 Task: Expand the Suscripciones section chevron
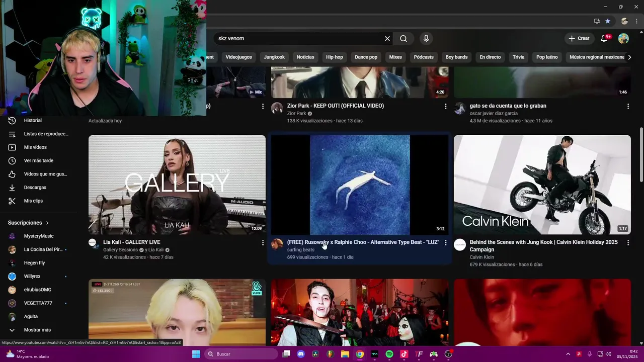click(47, 223)
